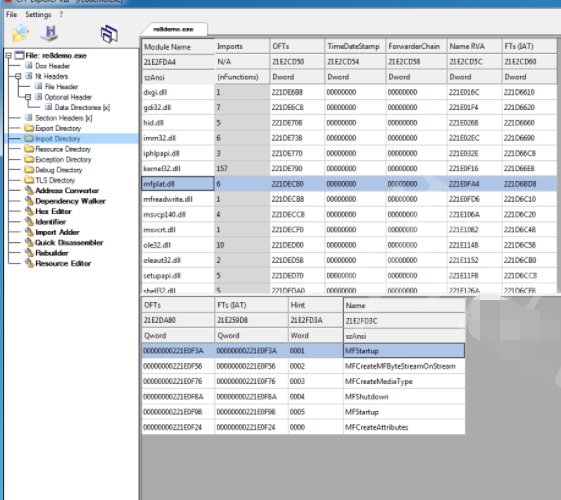The width and height of the screenshot is (561, 500).
Task: Click the Save toolbar icon
Action: coord(50,33)
